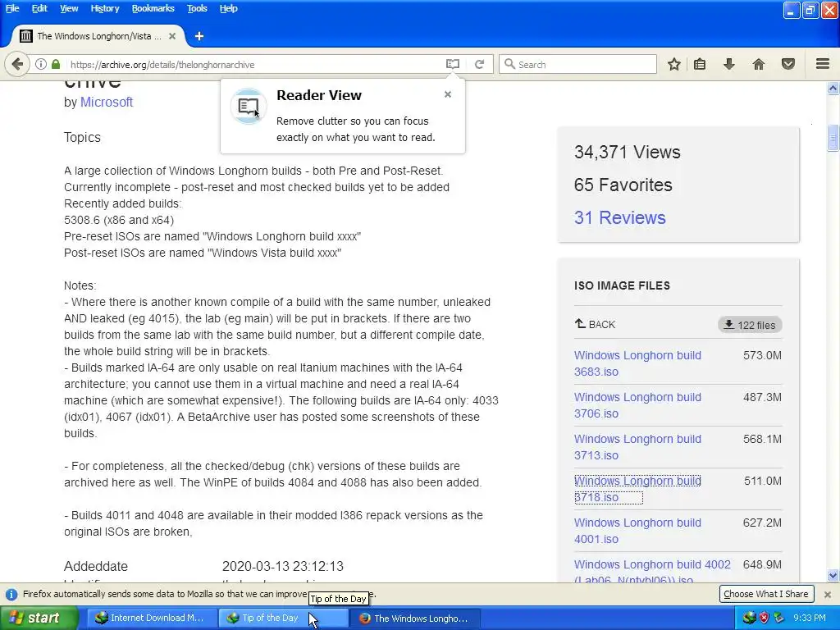Open a new tab with plus icon
840x630 pixels.
click(x=199, y=36)
